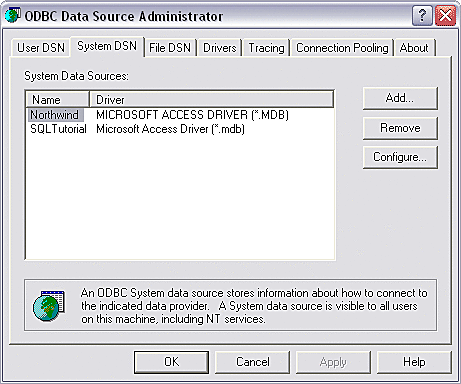
Task: Confirm with the OK button
Action: coord(171,362)
